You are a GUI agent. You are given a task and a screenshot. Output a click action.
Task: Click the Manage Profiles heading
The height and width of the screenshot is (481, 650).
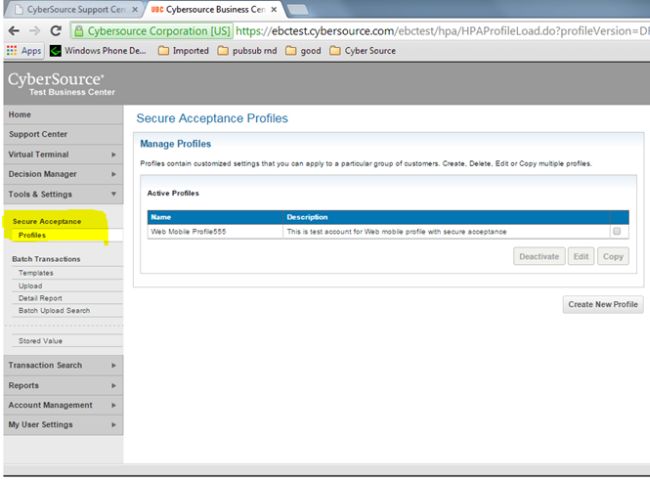(x=175, y=144)
